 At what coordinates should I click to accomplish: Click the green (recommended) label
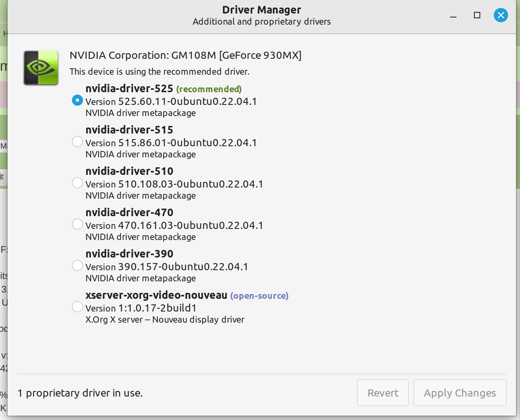209,89
